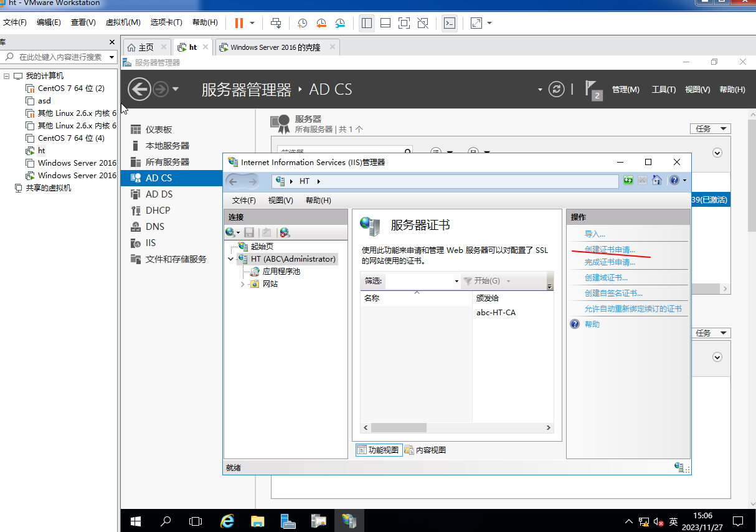Click the send Ctrl+Alt+Del toolbar icon
Image resolution: width=756 pixels, height=532 pixels.
point(276,23)
